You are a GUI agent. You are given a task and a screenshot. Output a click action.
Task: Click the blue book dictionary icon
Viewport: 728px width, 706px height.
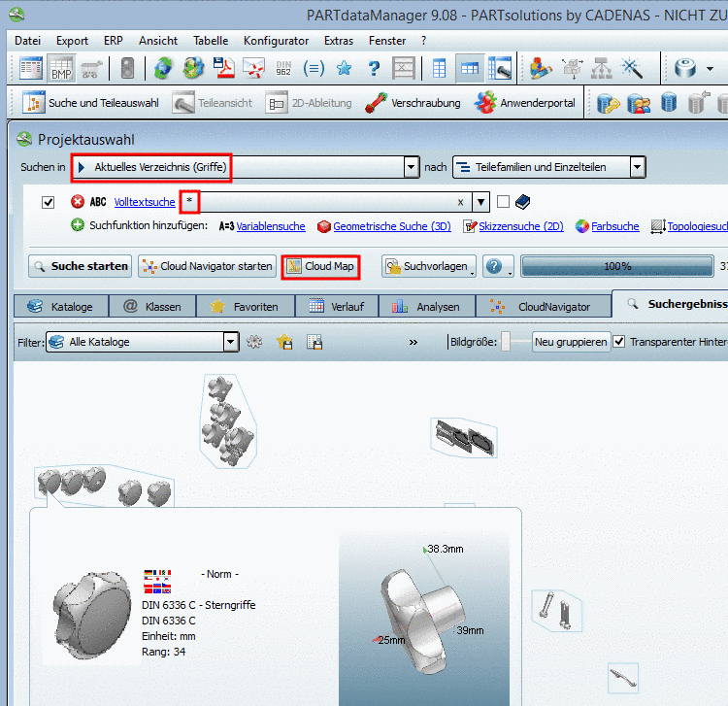(522, 202)
